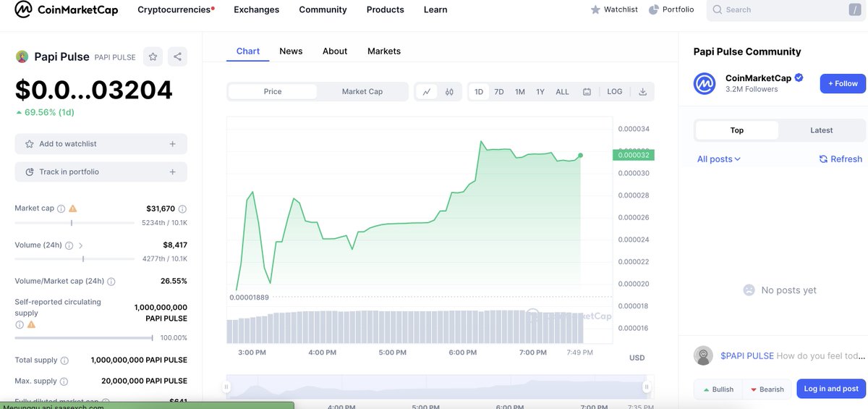Select the 1Y time range

point(540,92)
